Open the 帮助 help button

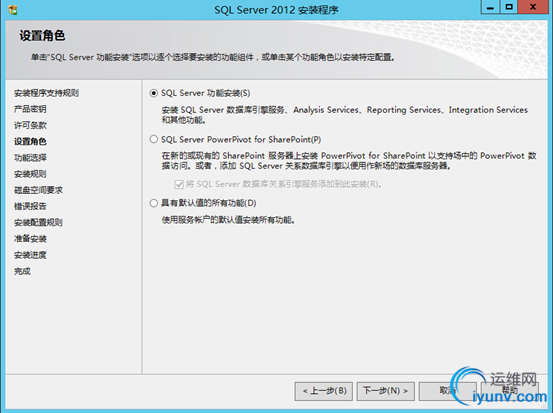[x=510, y=391]
